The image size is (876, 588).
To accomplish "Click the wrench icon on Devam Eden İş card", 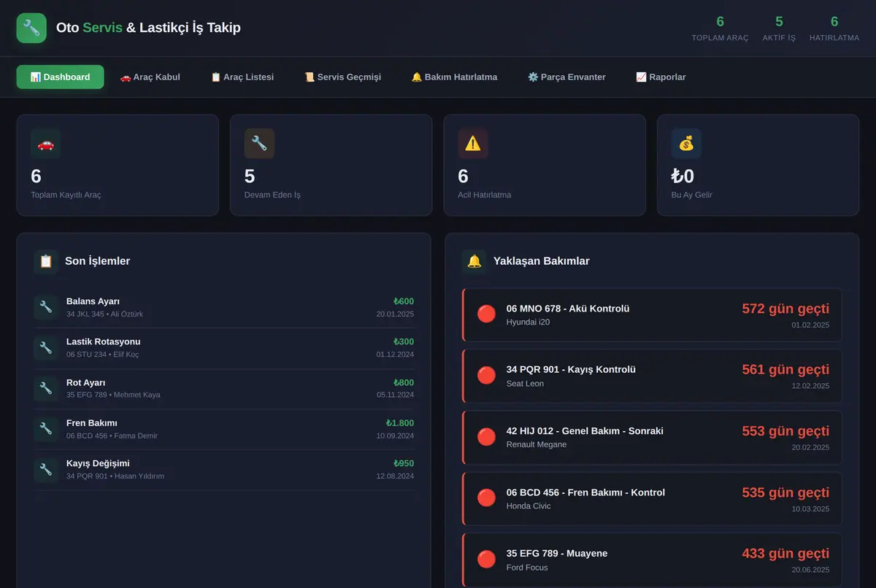I will coord(259,144).
